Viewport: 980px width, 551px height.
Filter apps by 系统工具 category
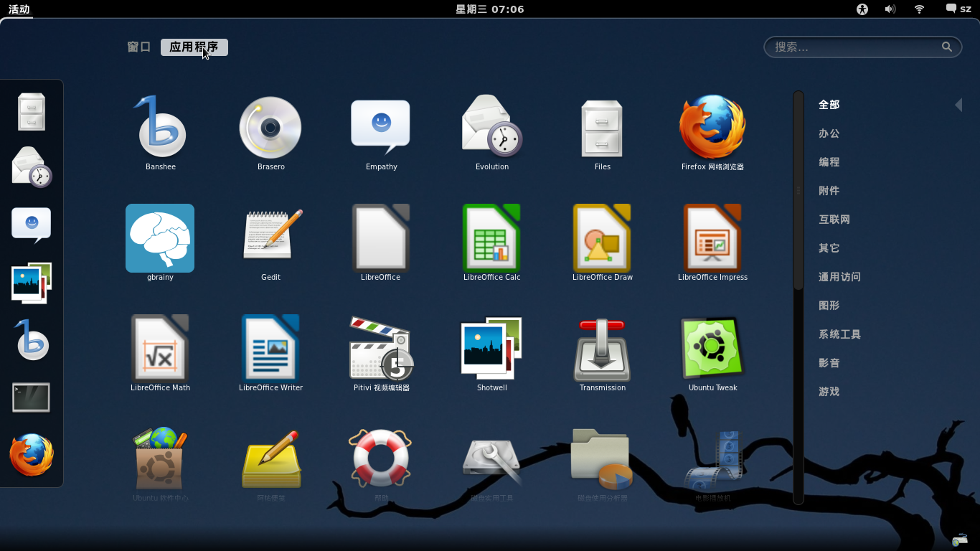(x=839, y=334)
